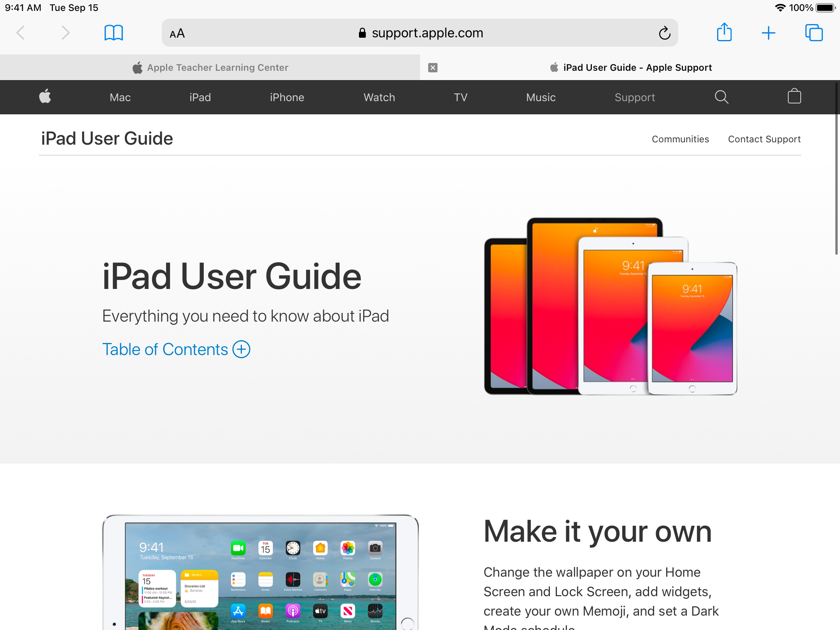Search apple.com with magnifier icon
Screen dimensions: 840x630
coord(721,97)
